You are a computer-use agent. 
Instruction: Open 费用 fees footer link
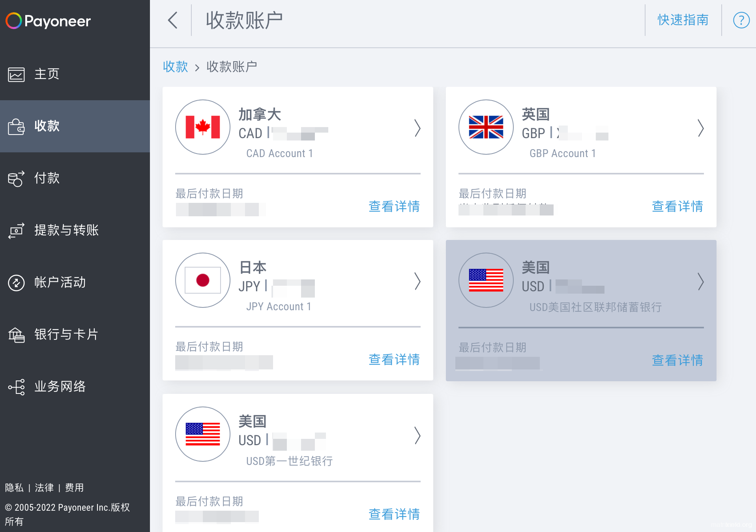click(74, 488)
